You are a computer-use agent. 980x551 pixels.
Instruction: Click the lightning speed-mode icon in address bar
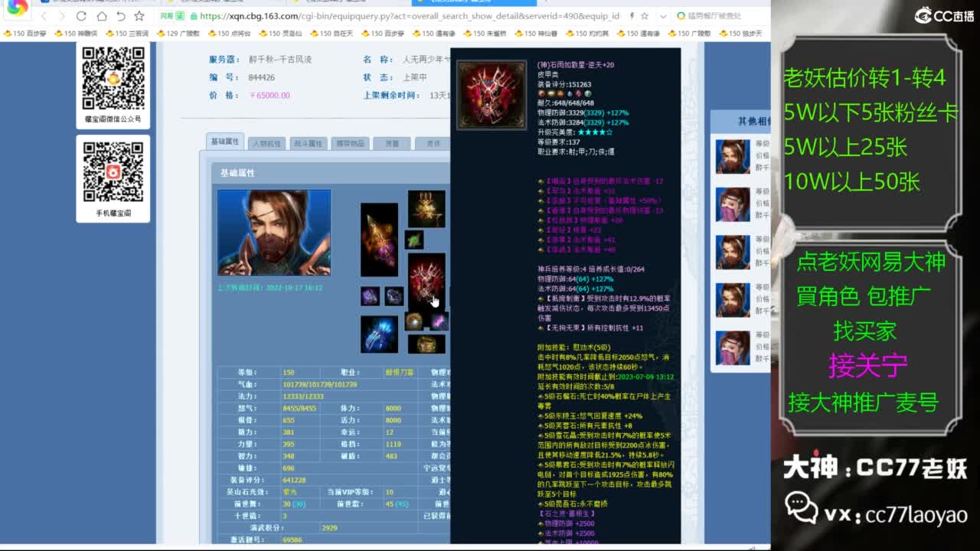632,16
